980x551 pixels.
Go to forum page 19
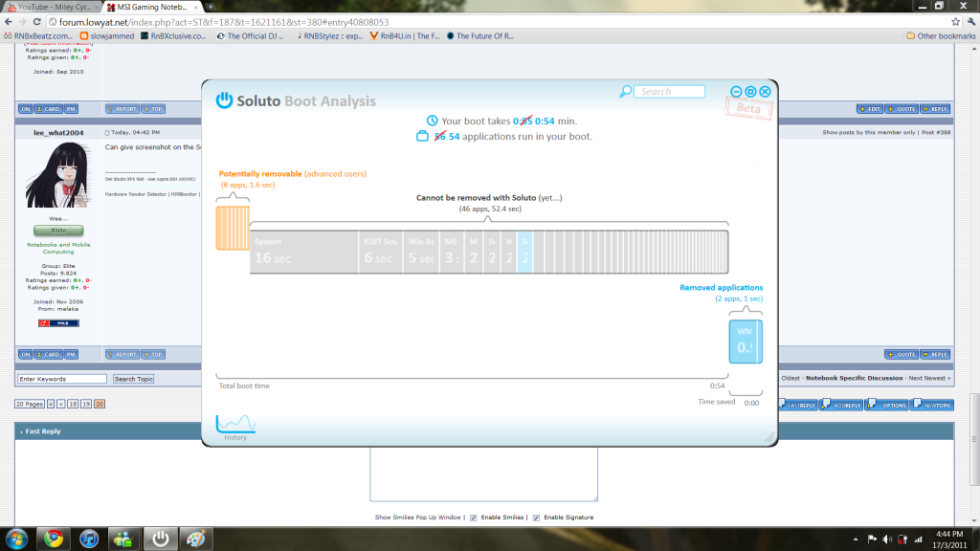tap(86, 404)
